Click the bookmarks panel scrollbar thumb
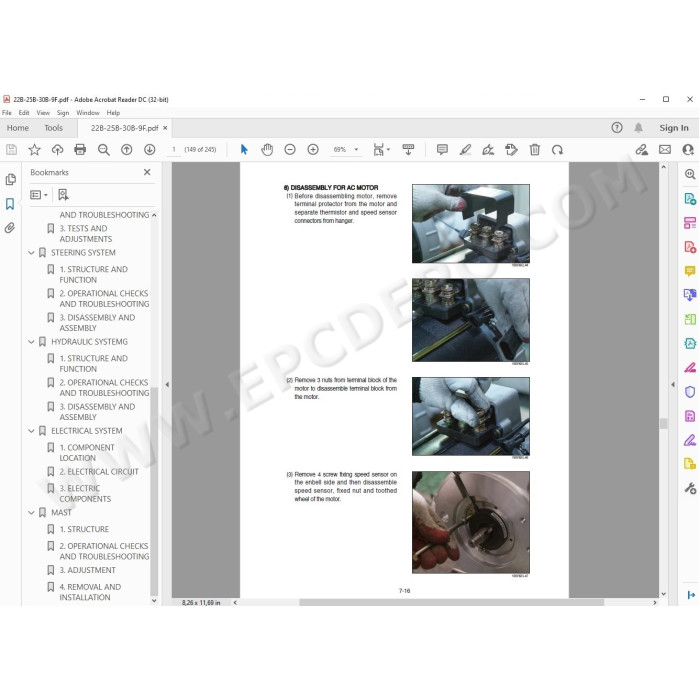Viewport: 700px width, 700px height. click(154, 491)
